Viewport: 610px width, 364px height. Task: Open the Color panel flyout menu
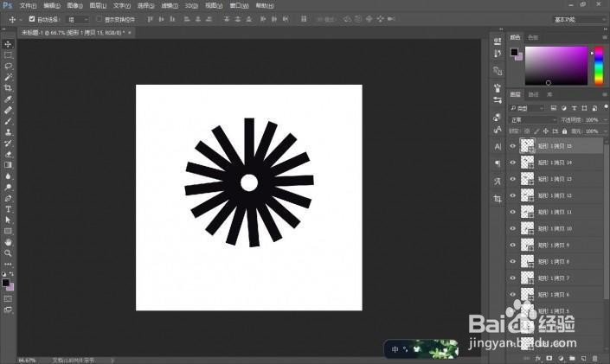[605, 37]
